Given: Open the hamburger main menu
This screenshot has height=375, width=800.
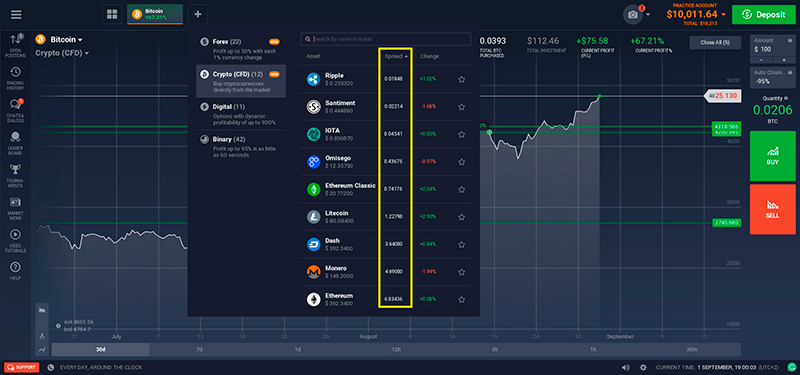Looking at the screenshot, I should (x=16, y=14).
